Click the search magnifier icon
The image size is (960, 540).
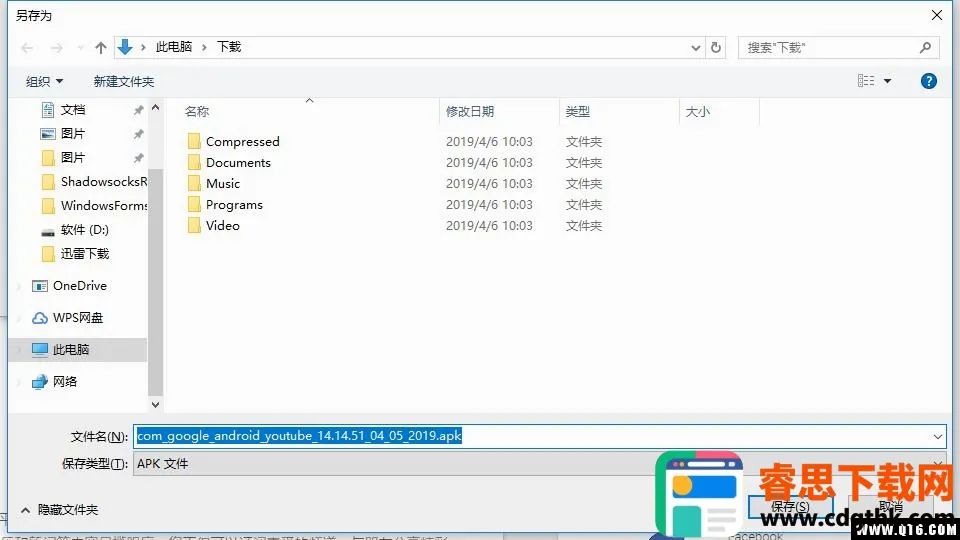click(925, 47)
